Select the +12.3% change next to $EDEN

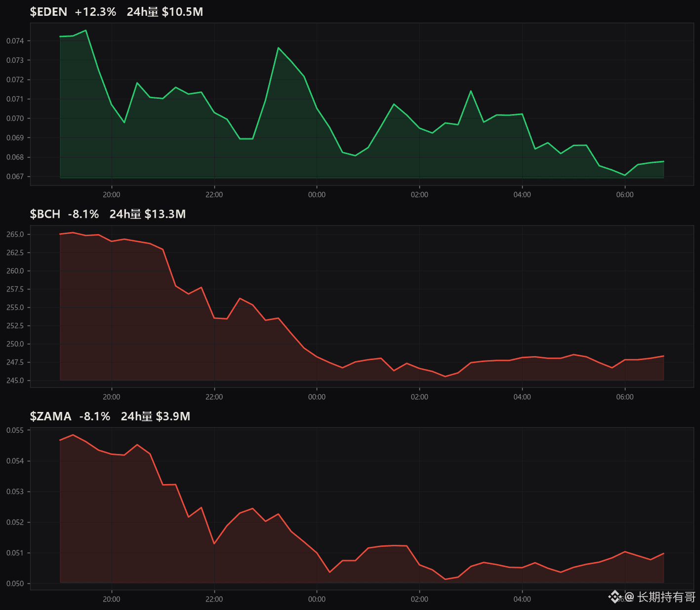coord(95,12)
